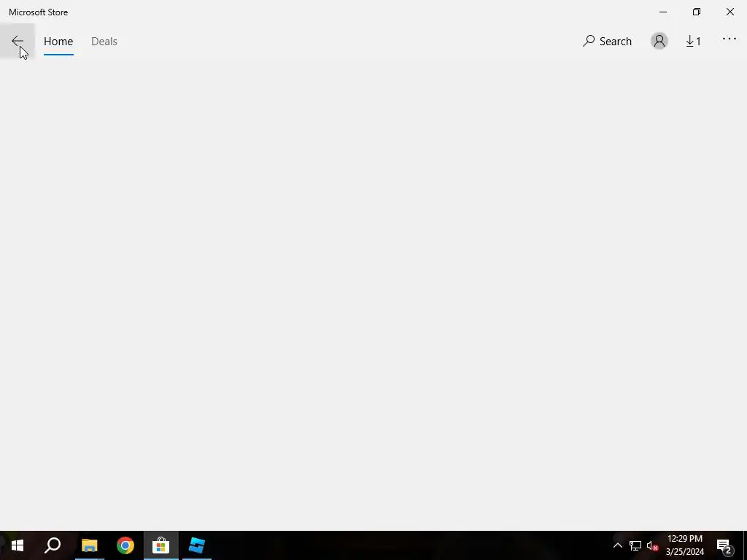
Task: Open the muted volume tray icon
Action: [652, 545]
